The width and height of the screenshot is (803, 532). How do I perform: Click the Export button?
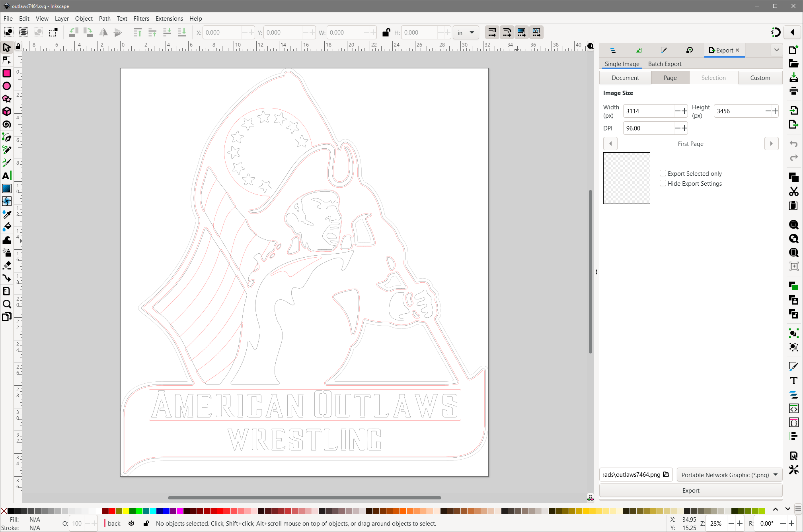click(691, 490)
